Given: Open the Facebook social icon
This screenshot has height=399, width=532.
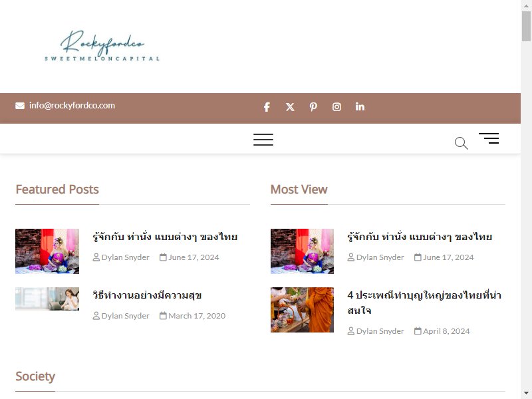Looking at the screenshot, I should tap(267, 107).
